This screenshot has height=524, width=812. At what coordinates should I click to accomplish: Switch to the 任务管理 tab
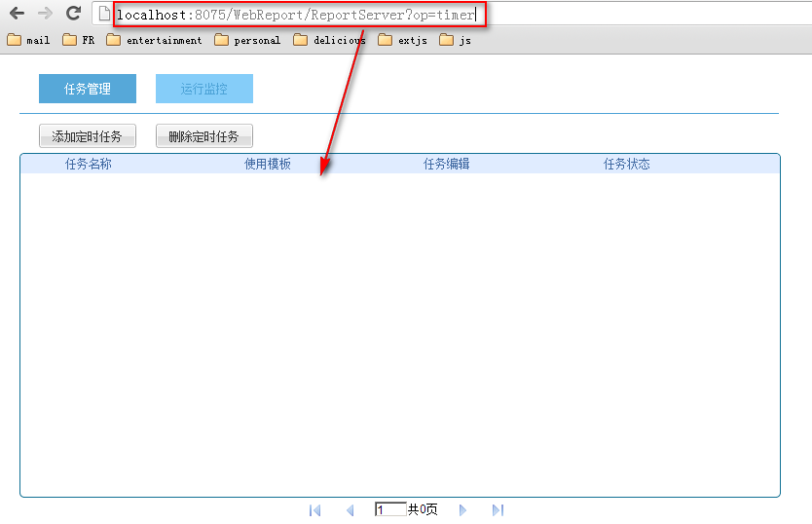(88, 89)
